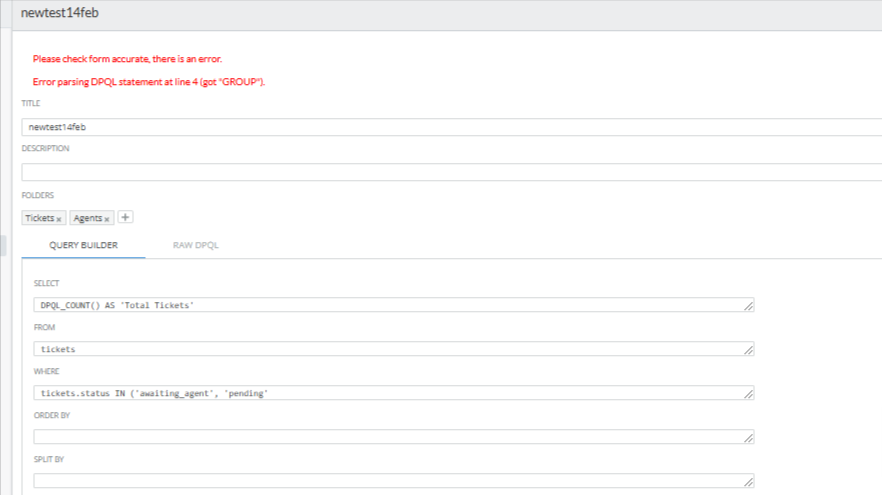Screen dimensions: 882x495
Task: Remove the Tickets folder tag
Action: (x=59, y=219)
